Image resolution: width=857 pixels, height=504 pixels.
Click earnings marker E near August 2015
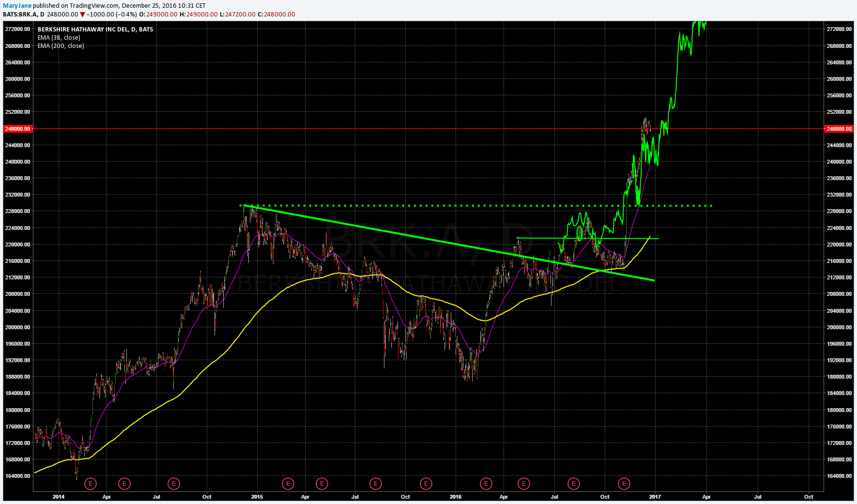(x=376, y=483)
